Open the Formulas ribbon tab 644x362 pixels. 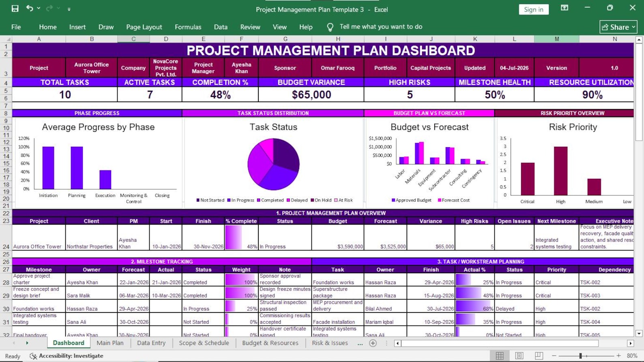[188, 27]
